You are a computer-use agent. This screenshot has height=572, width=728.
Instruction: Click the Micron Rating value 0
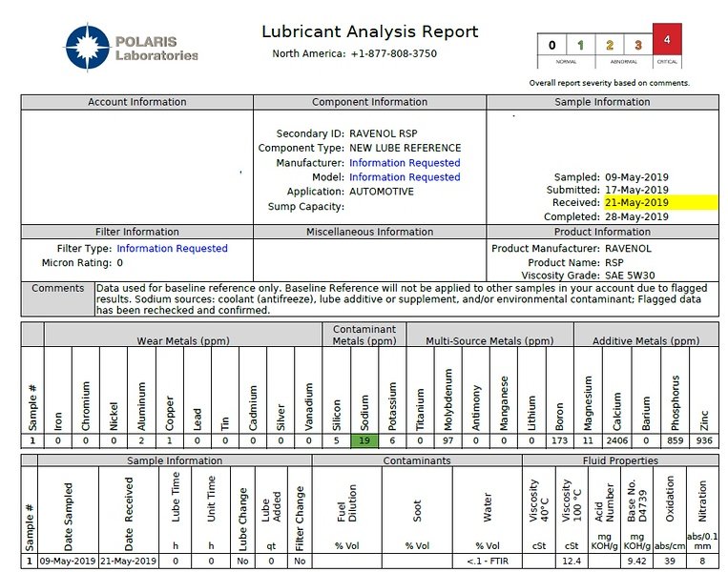point(120,263)
